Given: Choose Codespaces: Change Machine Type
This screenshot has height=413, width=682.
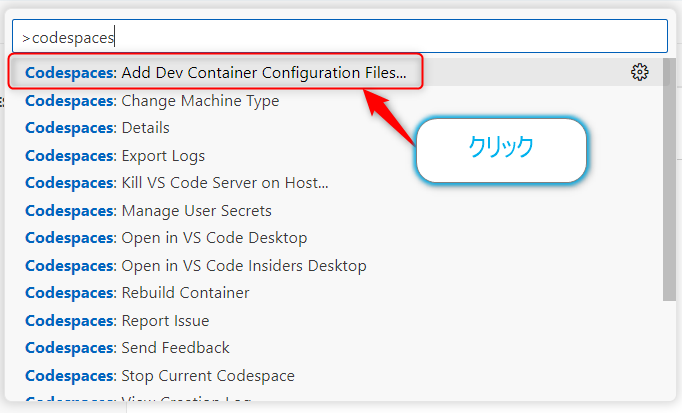Looking at the screenshot, I should 336,100.
